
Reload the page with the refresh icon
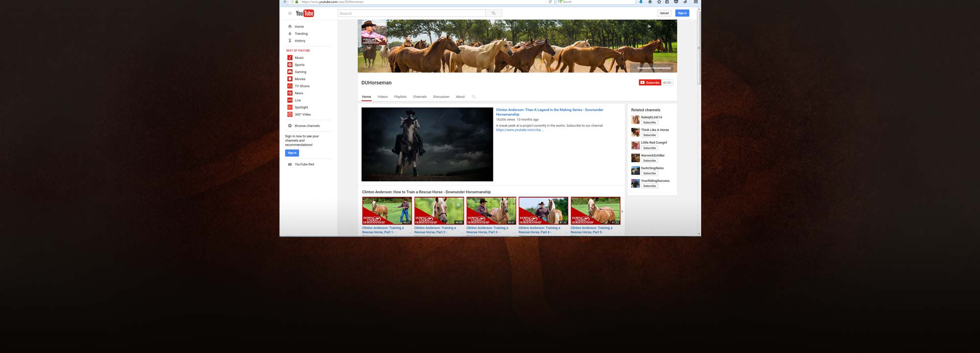(550, 2)
